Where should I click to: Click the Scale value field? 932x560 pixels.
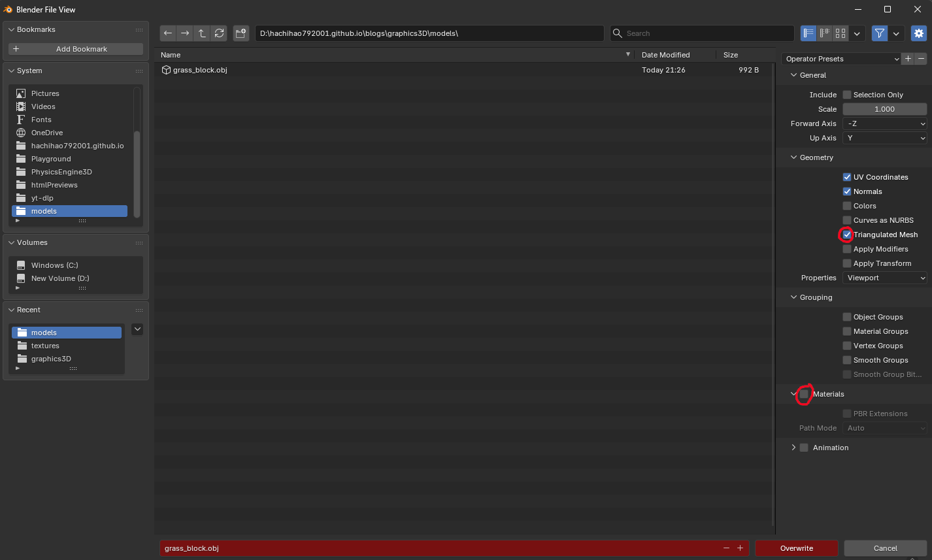click(885, 109)
